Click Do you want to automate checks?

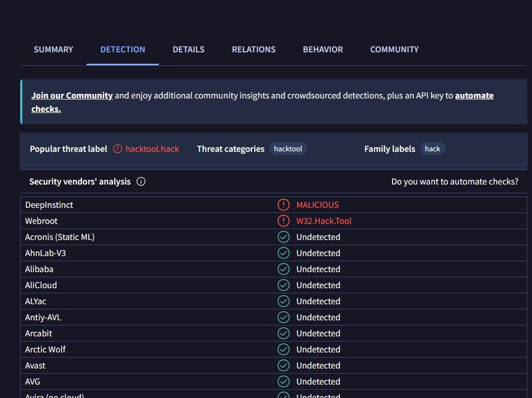[455, 182]
